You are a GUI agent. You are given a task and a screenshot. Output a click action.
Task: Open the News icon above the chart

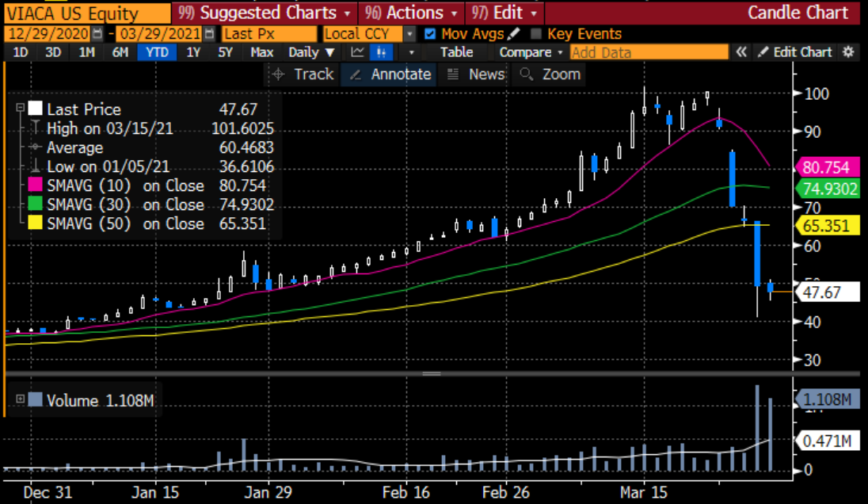tap(476, 74)
